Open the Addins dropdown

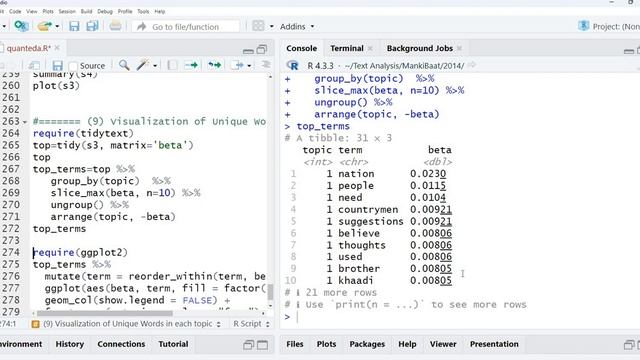(x=297, y=27)
